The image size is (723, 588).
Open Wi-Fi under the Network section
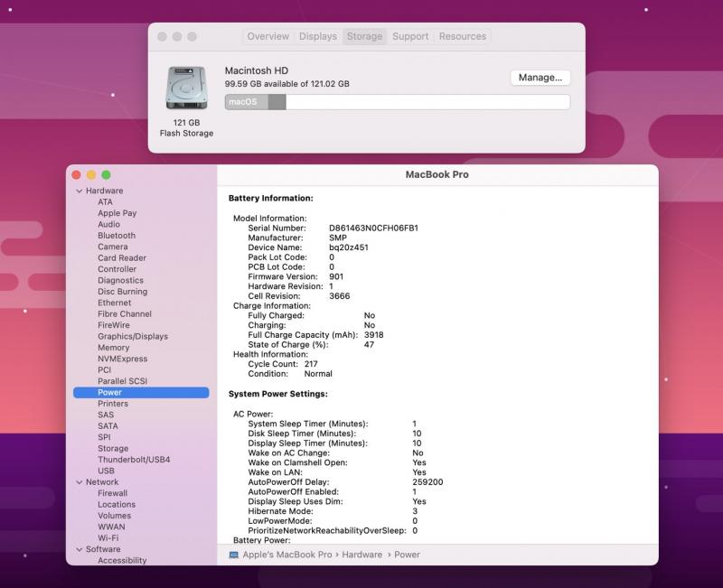(108, 538)
